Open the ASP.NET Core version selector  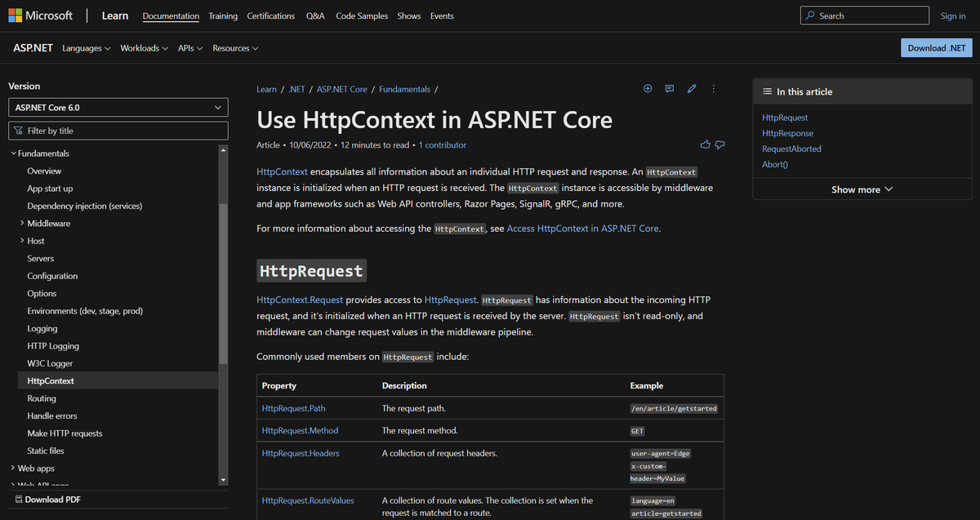pyautogui.click(x=118, y=107)
